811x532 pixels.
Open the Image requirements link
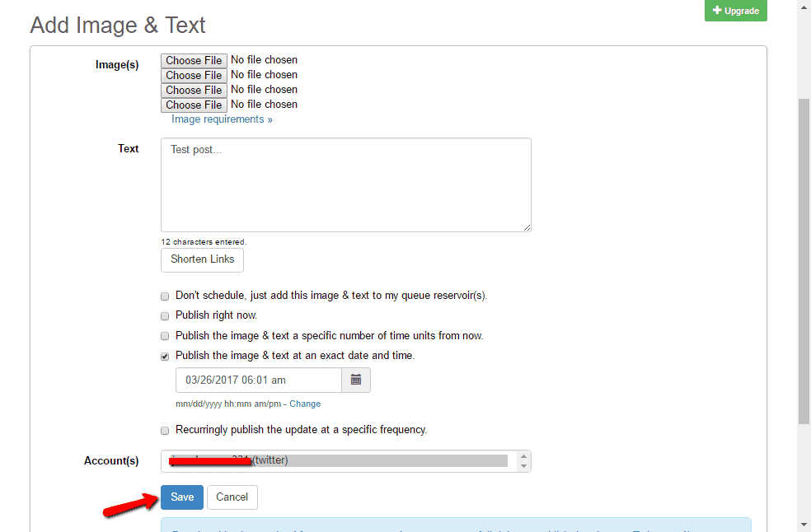(222, 119)
